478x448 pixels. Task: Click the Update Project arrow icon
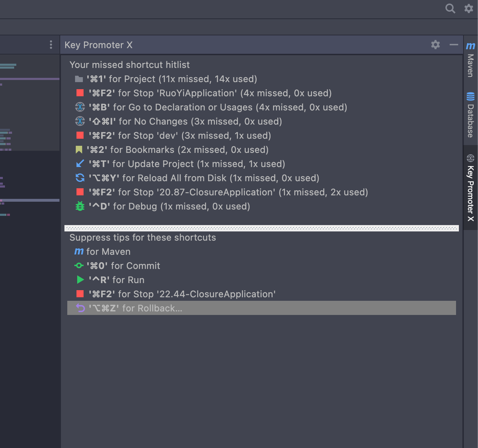click(x=80, y=164)
